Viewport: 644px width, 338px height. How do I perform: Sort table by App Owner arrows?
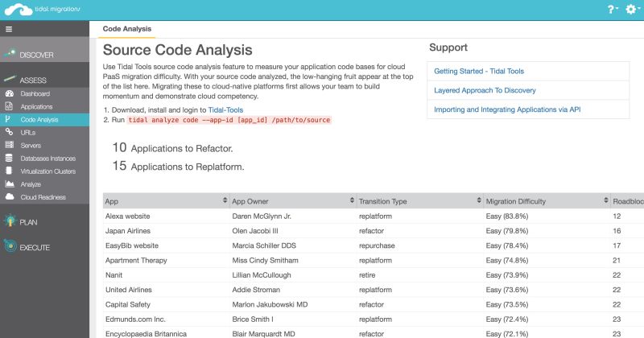pyautogui.click(x=352, y=200)
